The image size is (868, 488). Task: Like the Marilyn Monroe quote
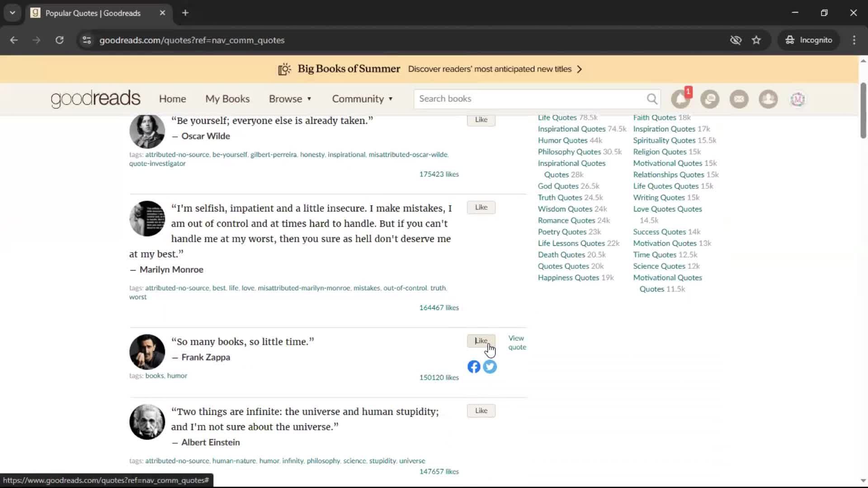coord(481,207)
